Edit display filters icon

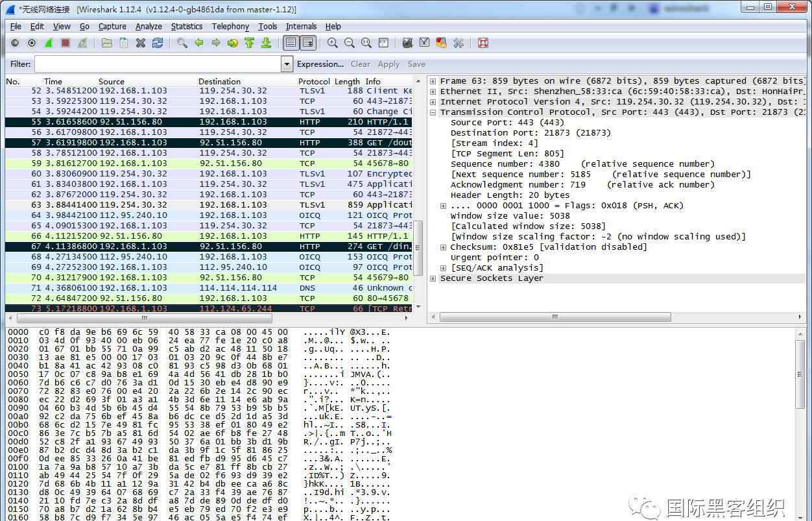pyautogui.click(x=425, y=43)
